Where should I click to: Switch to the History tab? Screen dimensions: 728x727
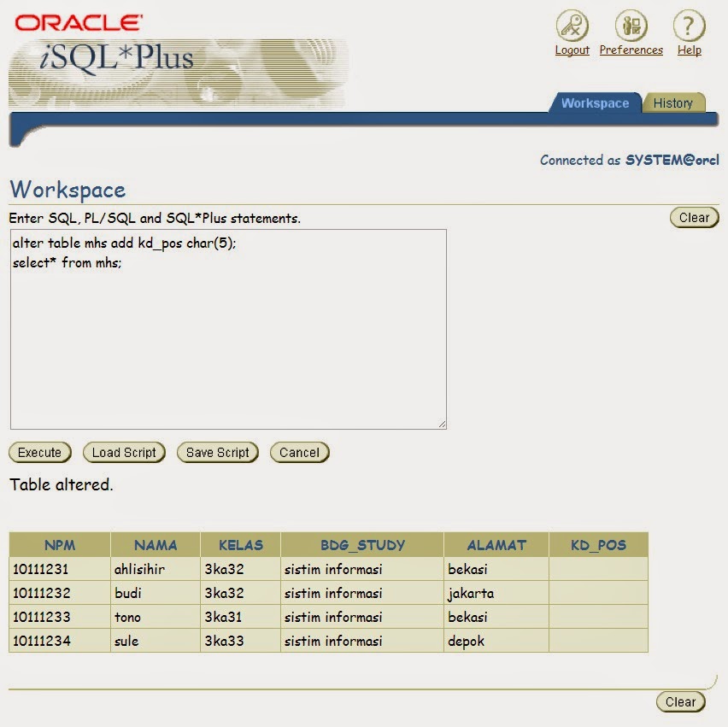tap(674, 103)
